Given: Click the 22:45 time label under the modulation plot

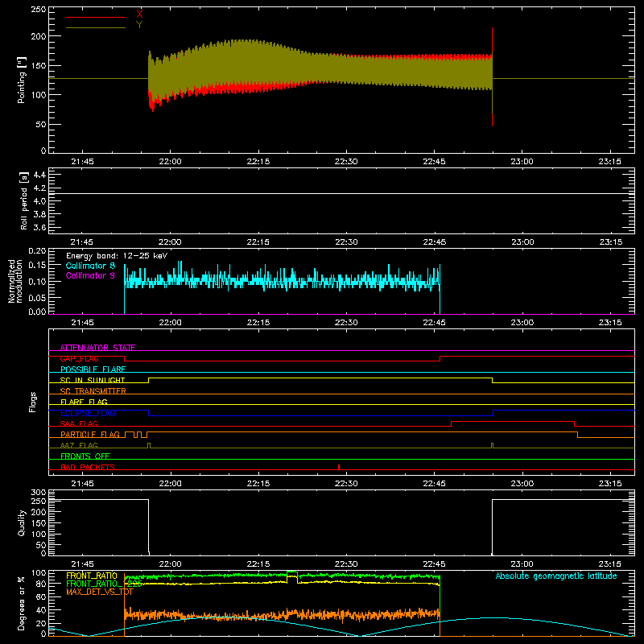Looking at the screenshot, I should coord(434,323).
